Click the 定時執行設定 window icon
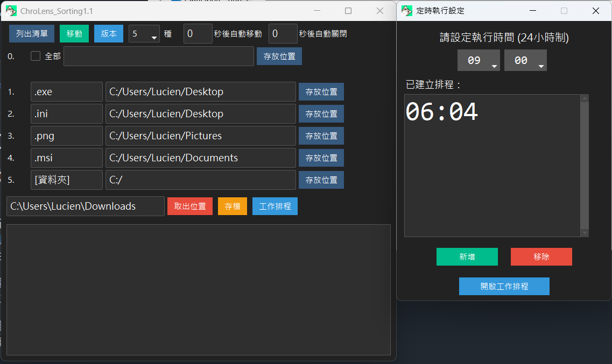The image size is (612, 364). pos(407,11)
